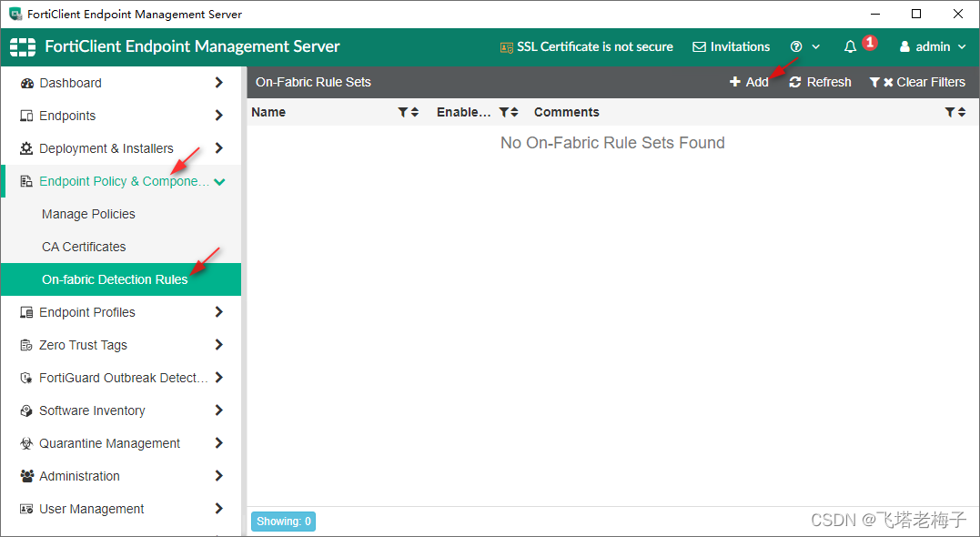Screen dimensions: 980x537
Task: Click the red notification count badge
Action: click(x=869, y=43)
